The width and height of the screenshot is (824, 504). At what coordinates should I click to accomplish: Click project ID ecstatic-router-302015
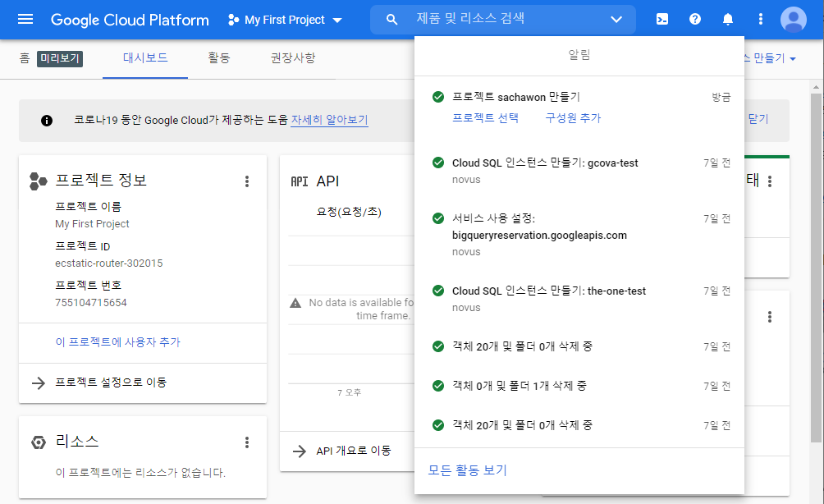(x=109, y=263)
